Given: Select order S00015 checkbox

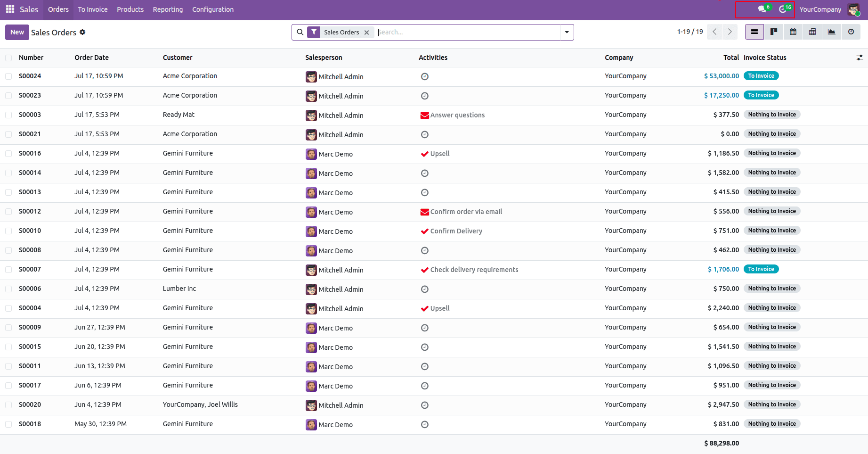Looking at the screenshot, I should pos(8,347).
